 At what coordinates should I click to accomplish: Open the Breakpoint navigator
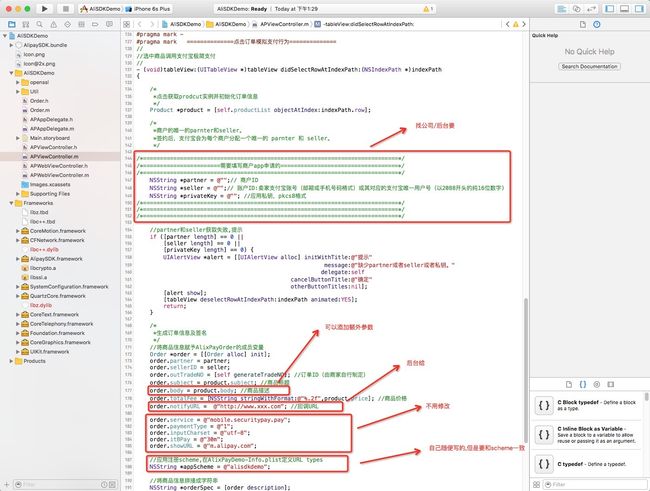(95, 24)
